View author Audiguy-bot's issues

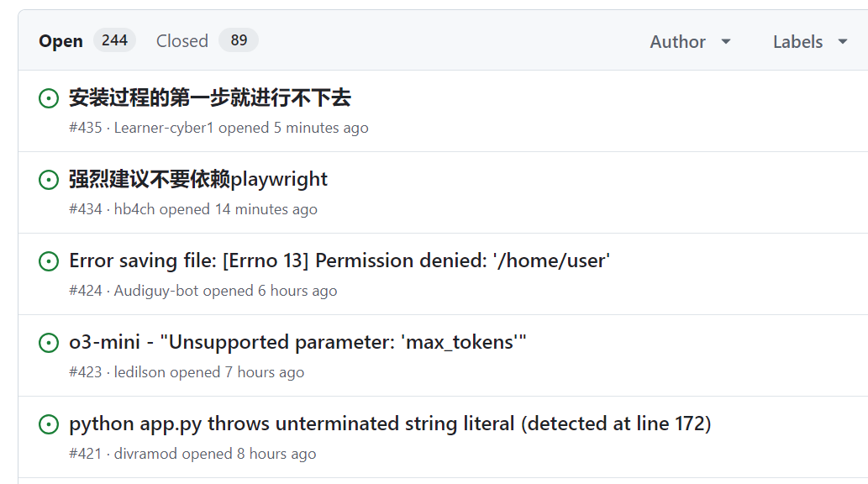156,291
